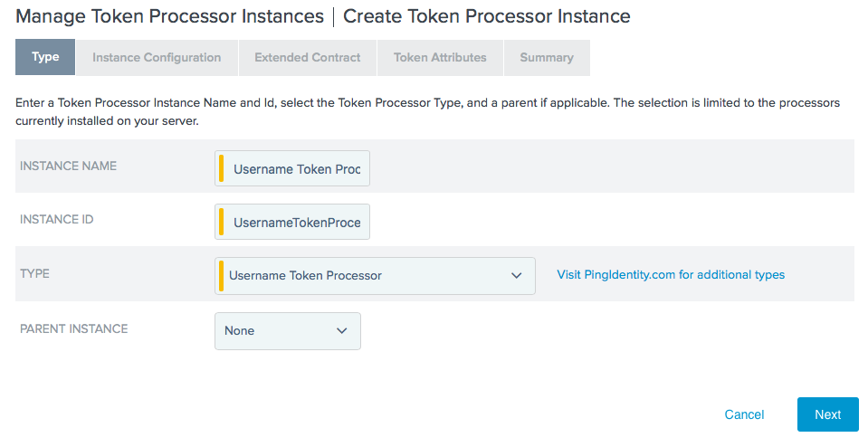Click the yellow required marker in Instance Name

(x=221, y=168)
